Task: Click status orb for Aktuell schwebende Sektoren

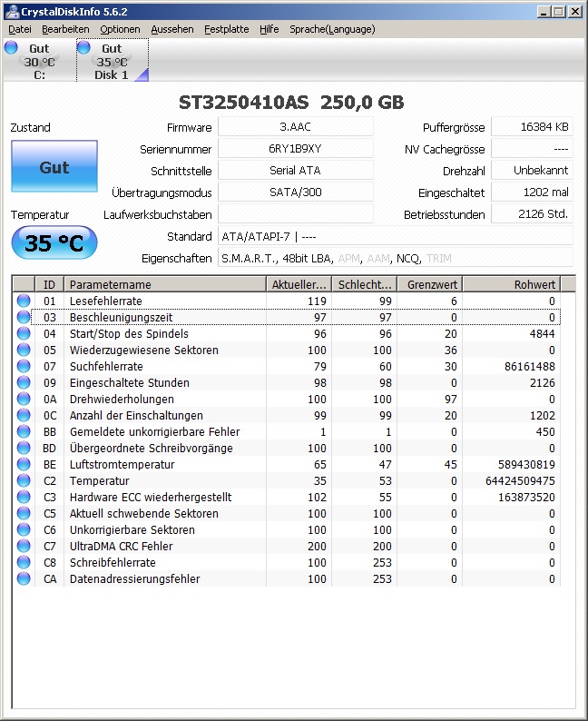Action: point(24,513)
